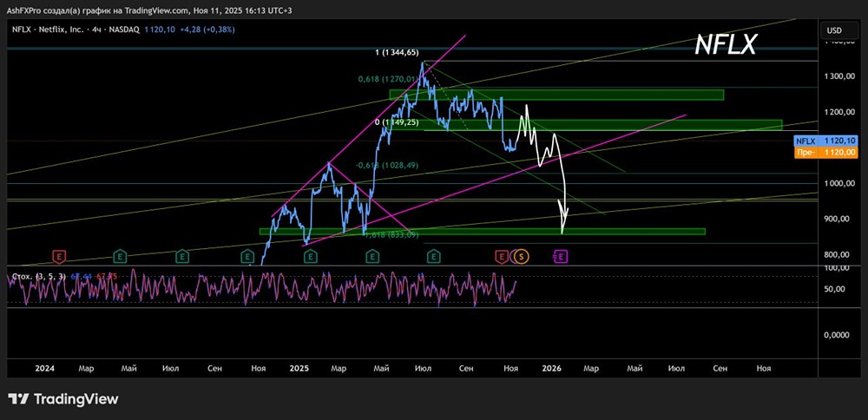Click the +4,28 (+0,38%) change value
This screenshot has height=420, width=868.
pyautogui.click(x=208, y=30)
